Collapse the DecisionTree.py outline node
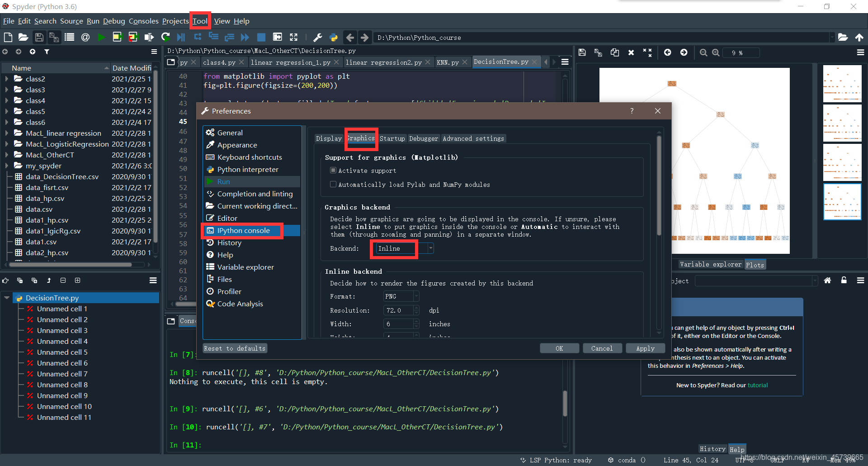This screenshot has height=466, width=868. pos(7,298)
